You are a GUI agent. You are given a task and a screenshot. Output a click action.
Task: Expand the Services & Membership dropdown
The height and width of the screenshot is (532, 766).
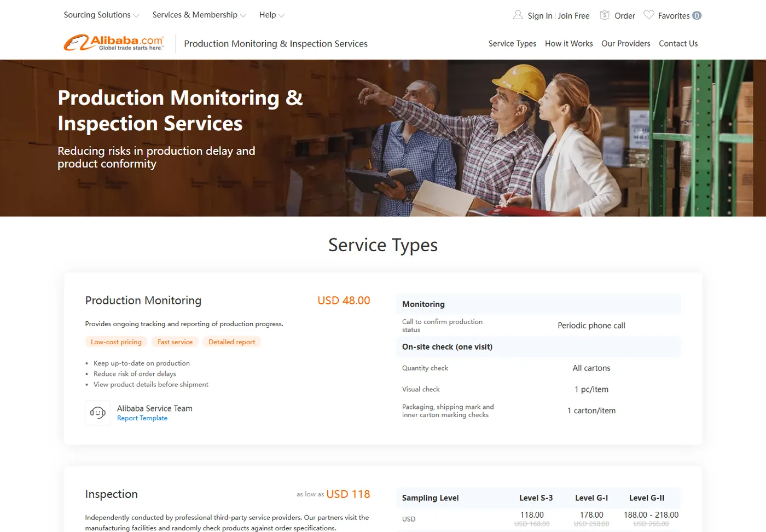[x=199, y=15]
